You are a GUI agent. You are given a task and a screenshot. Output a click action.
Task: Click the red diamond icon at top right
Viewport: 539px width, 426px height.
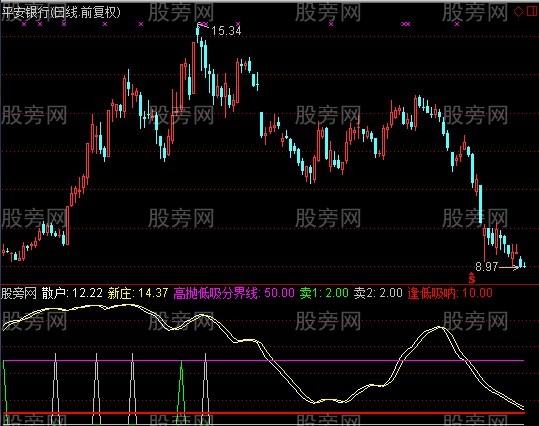point(518,12)
